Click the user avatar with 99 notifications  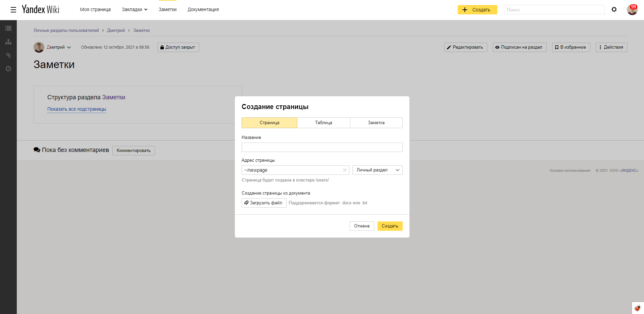pyautogui.click(x=632, y=10)
